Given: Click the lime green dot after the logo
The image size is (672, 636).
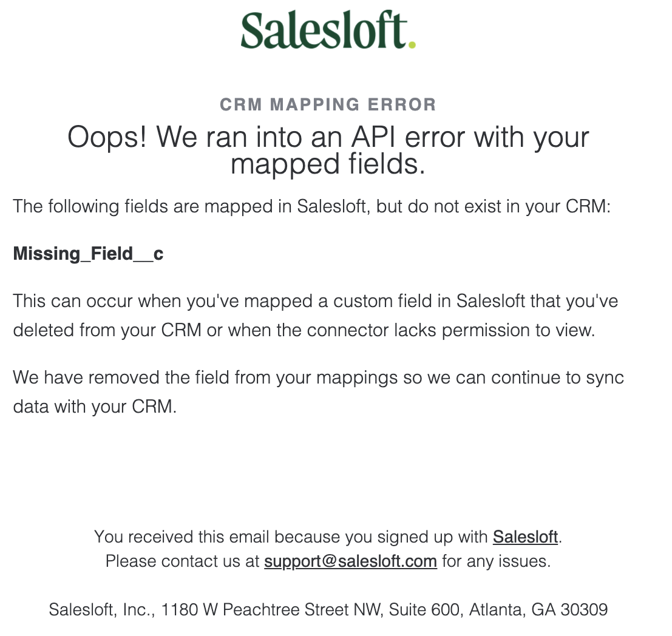Looking at the screenshot, I should pos(412,44).
